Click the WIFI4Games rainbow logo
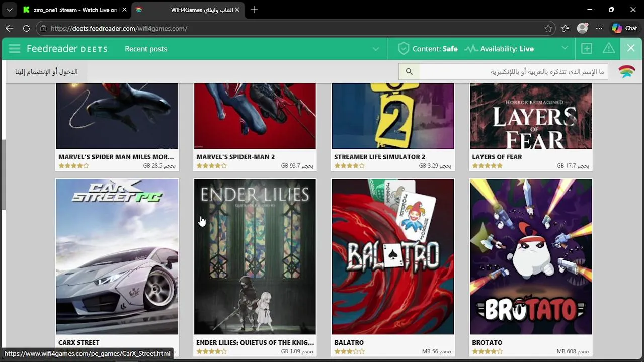644x362 pixels. point(627,72)
